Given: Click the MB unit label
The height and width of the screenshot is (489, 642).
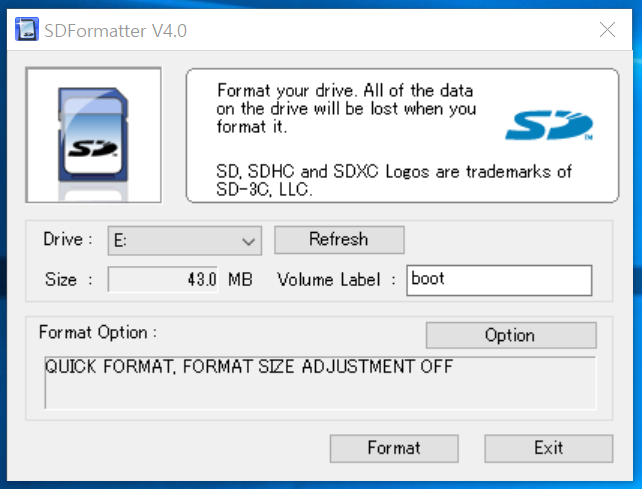Looking at the screenshot, I should point(240,280).
